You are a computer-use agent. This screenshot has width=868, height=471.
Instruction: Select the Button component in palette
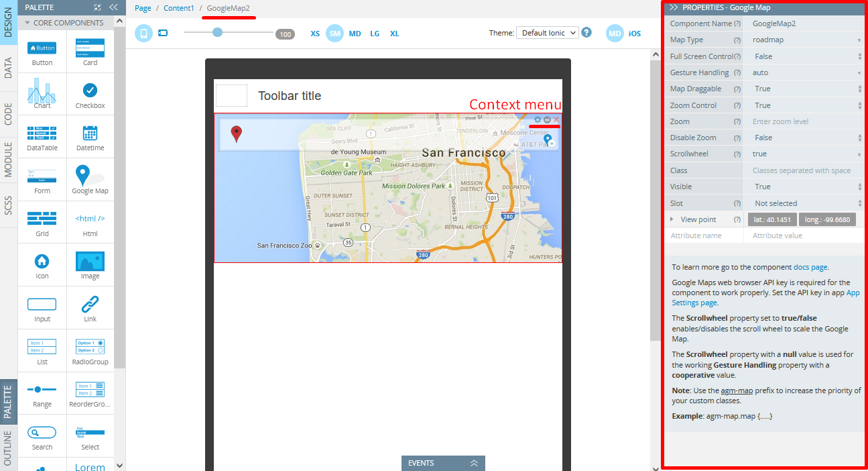coord(42,52)
